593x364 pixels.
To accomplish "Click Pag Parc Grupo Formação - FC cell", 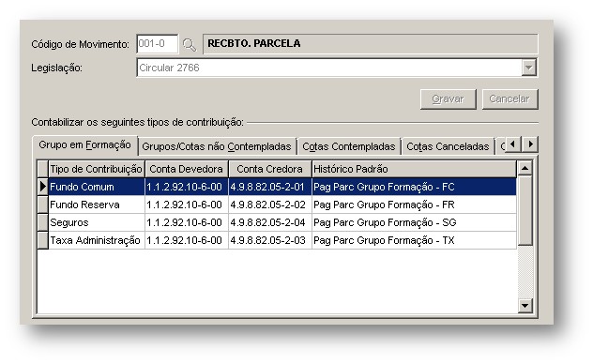I will tap(414, 187).
